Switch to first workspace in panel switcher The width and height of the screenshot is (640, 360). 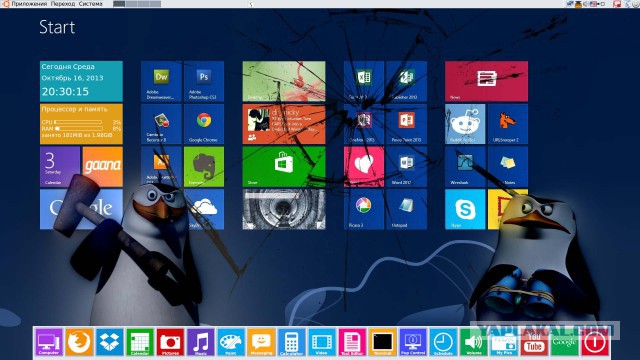click(x=119, y=4)
